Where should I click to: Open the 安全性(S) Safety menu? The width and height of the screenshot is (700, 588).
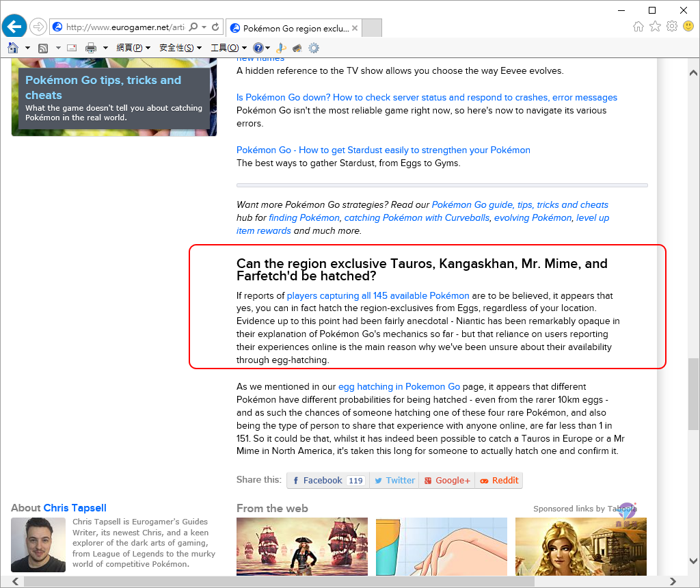180,48
